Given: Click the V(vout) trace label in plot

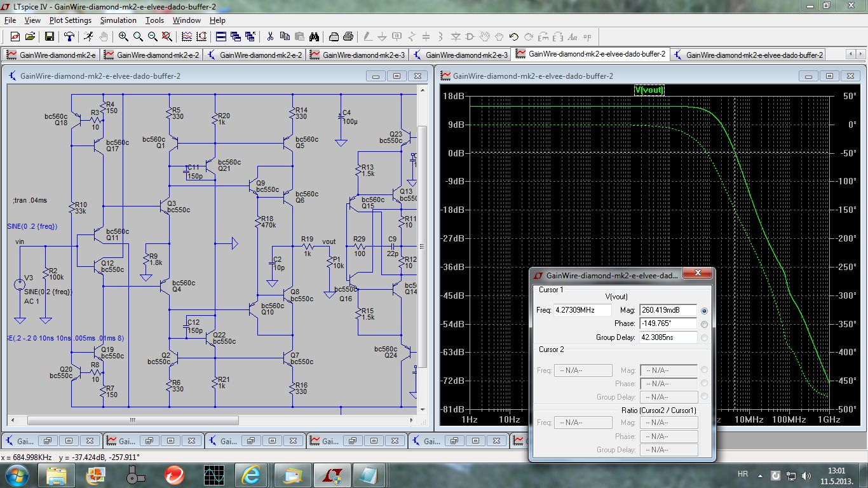Looking at the screenshot, I should click(649, 90).
